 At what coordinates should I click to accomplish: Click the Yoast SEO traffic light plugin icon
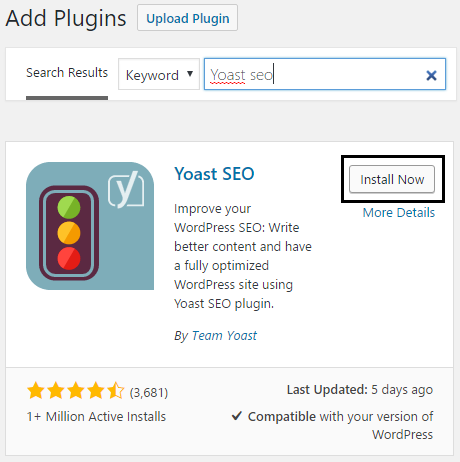pos(90,226)
